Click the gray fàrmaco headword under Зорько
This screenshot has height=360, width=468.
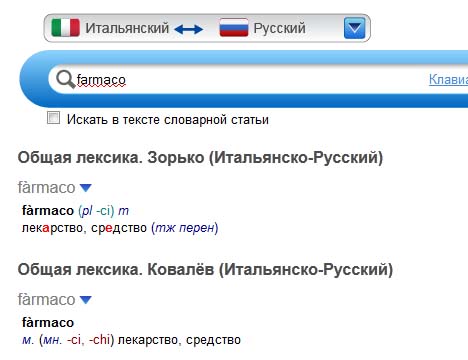pos(46,188)
